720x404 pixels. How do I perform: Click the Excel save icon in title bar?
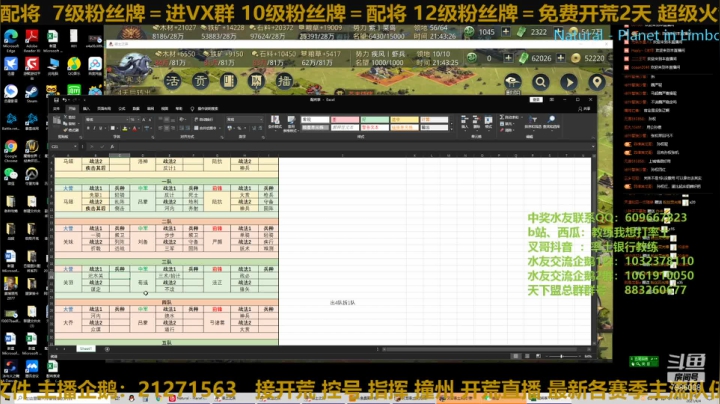[x=56, y=100]
